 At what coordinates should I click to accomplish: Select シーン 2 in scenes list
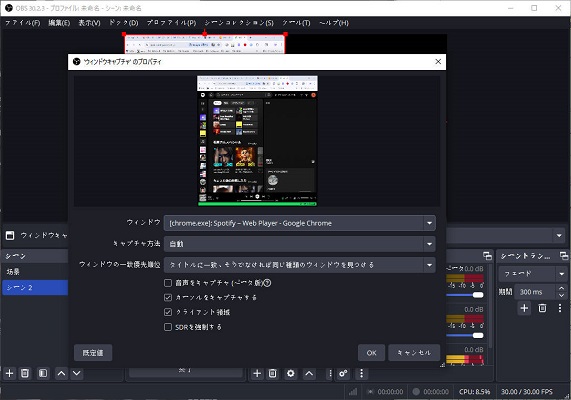[x=35, y=287]
